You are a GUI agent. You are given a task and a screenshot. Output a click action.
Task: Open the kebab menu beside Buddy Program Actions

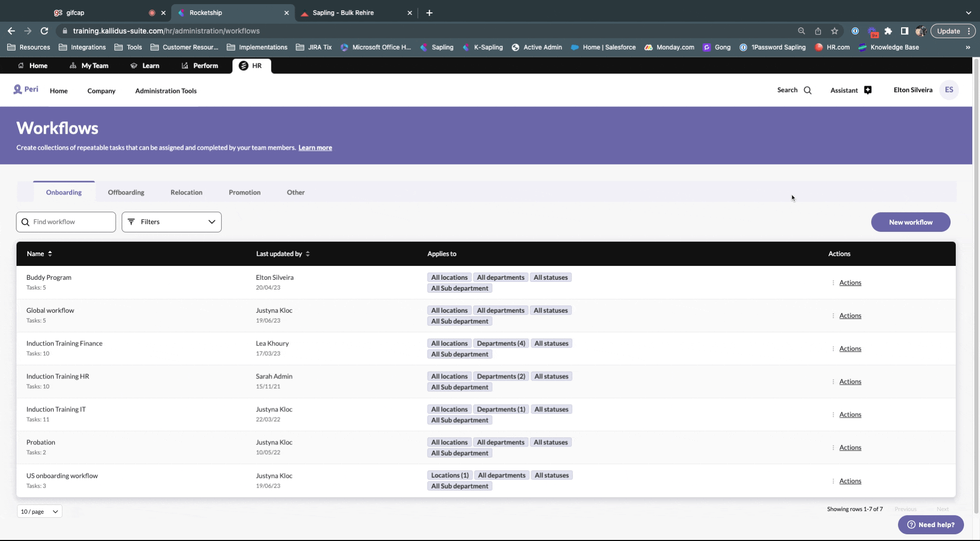coord(832,283)
